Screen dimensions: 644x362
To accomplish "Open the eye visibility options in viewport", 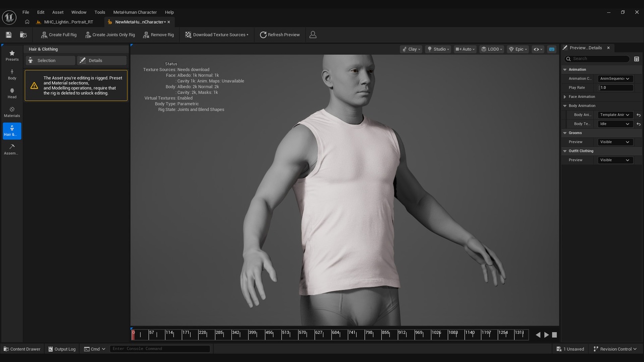I will 538,49.
